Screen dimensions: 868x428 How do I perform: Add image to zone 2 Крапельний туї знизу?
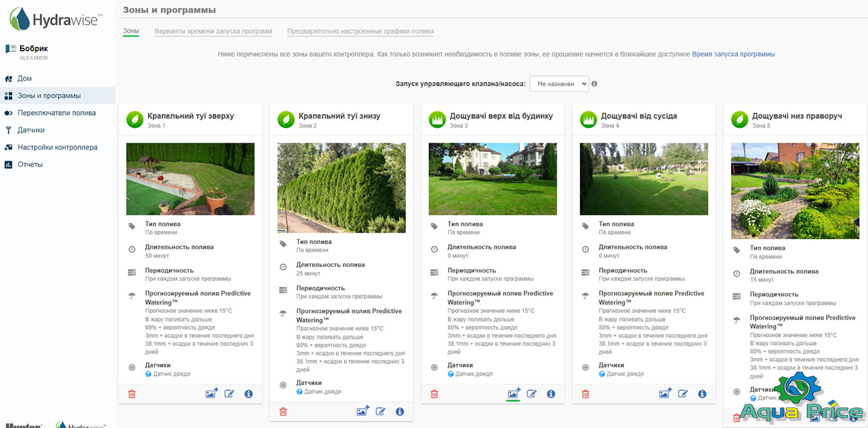pyautogui.click(x=363, y=411)
